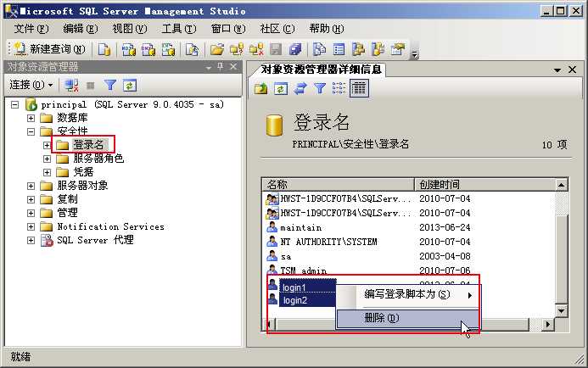588x368 pixels.
Task: Click the 新建查询 (New Query) button
Action: (50, 49)
